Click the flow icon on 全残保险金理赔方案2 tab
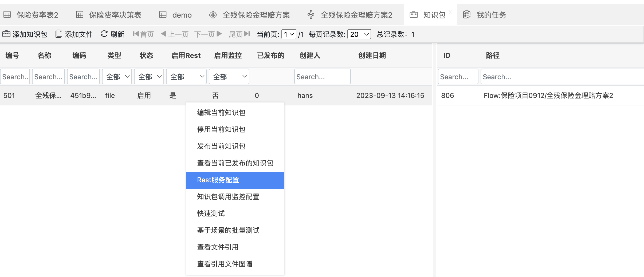Viewport: 644px width, 277px height. coord(311,15)
